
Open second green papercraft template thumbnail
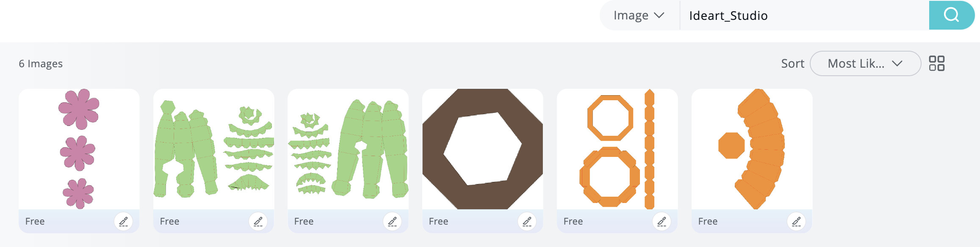[x=348, y=149]
